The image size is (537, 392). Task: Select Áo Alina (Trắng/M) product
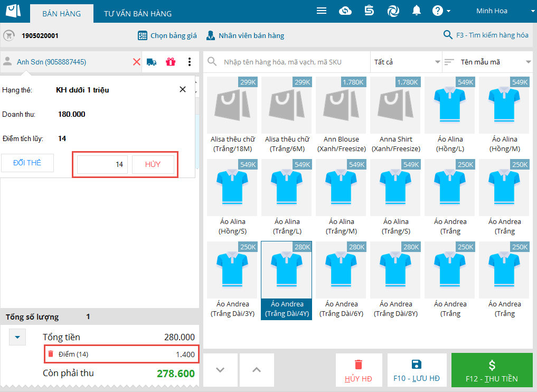(342, 198)
